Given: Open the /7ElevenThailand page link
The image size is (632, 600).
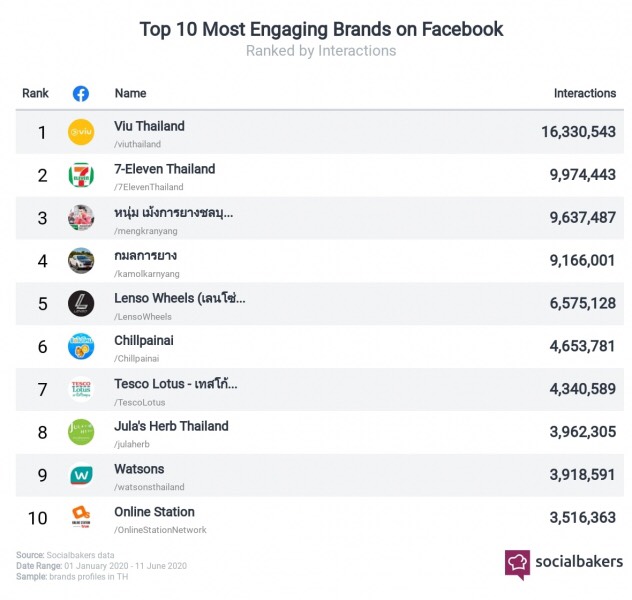Looking at the screenshot, I should click(x=149, y=187).
